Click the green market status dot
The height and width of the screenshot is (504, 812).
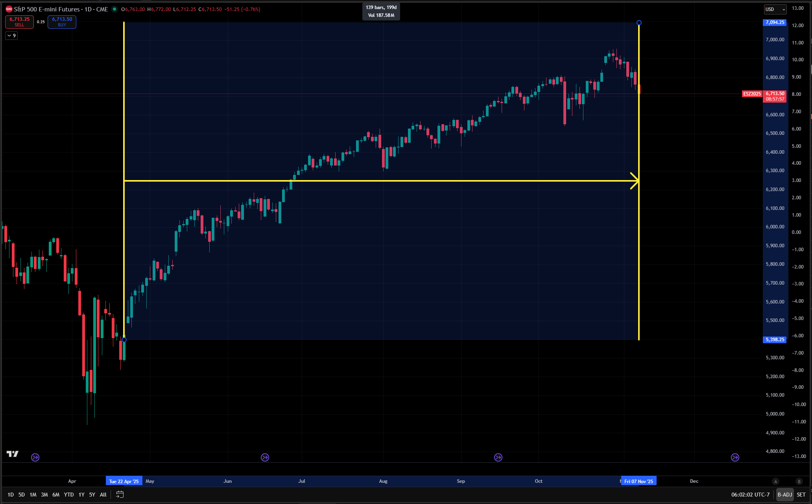114,9
